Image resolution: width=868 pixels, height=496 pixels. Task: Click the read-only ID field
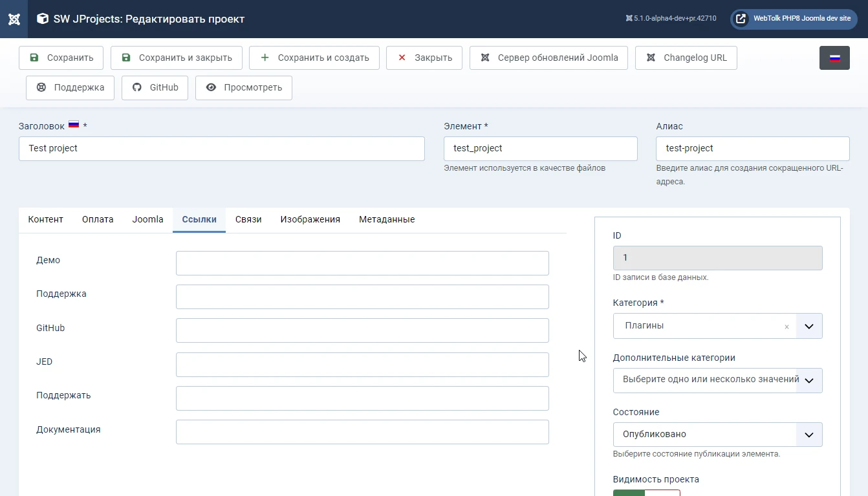[x=718, y=257]
